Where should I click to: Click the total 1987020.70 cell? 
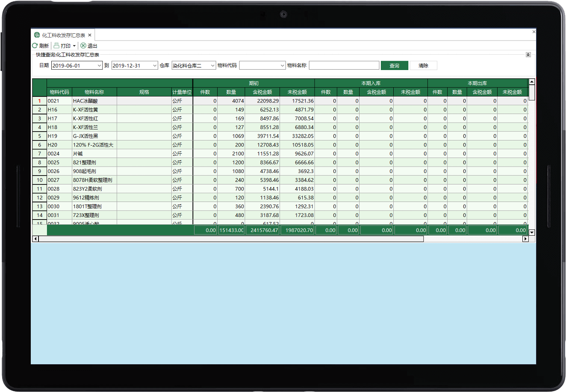coord(297,230)
